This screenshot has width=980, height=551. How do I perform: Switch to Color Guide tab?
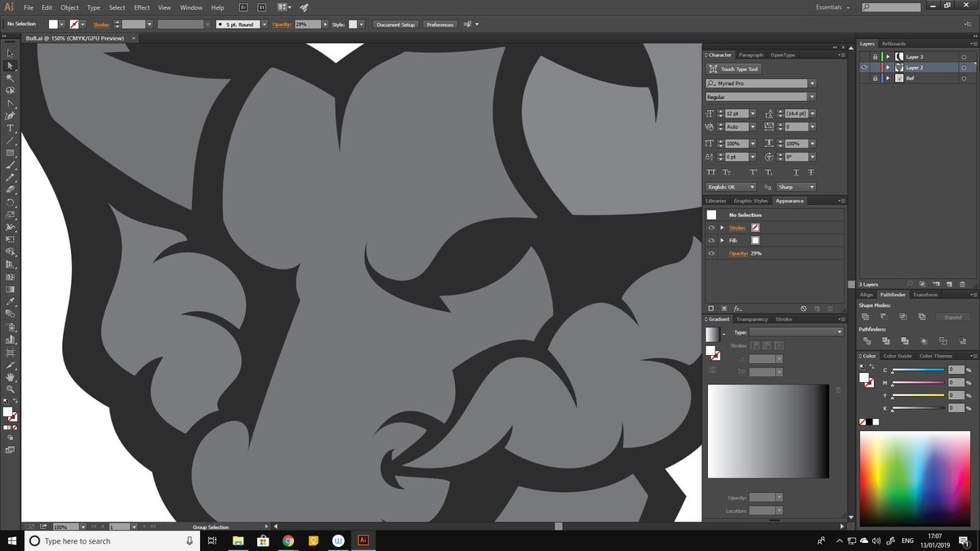point(898,356)
